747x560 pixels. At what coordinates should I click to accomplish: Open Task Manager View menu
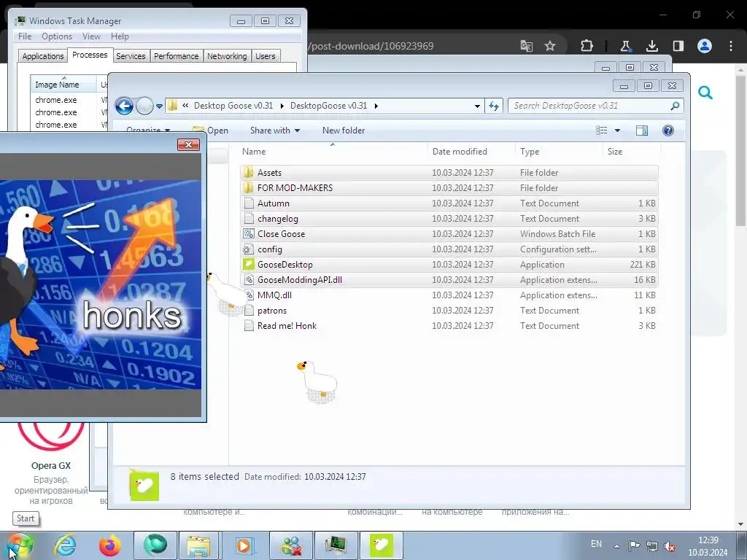pyautogui.click(x=91, y=36)
